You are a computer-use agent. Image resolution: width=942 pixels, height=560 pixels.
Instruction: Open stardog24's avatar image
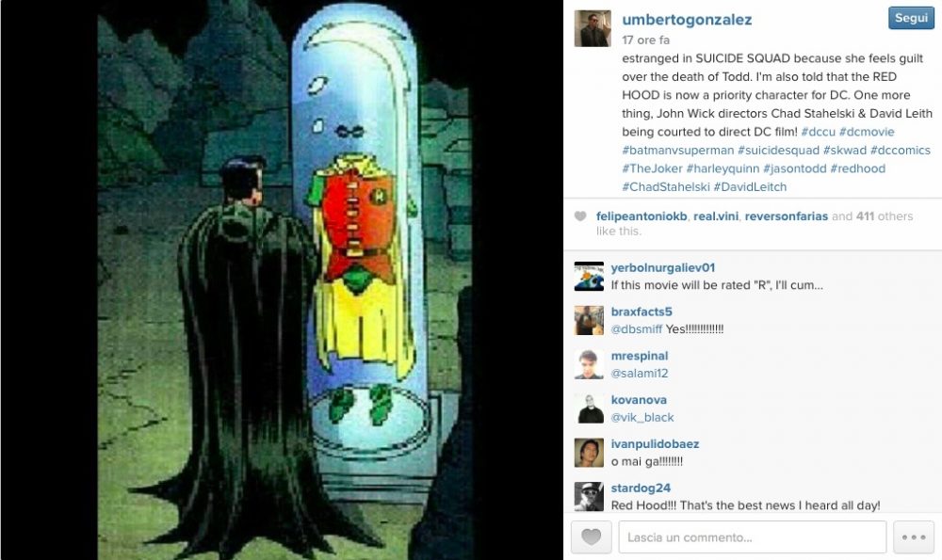point(589,496)
